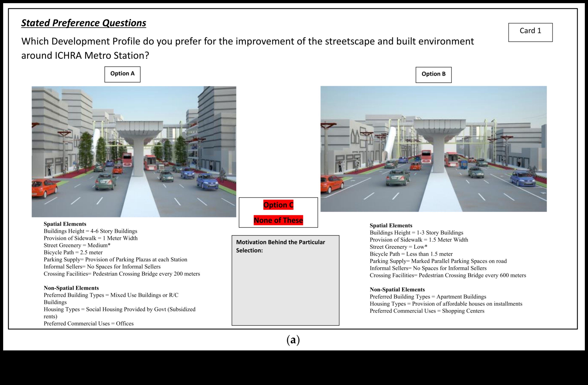The image size is (588, 385).
Task: Select the Spatial Elements heading under Option A
Action: (x=65, y=224)
